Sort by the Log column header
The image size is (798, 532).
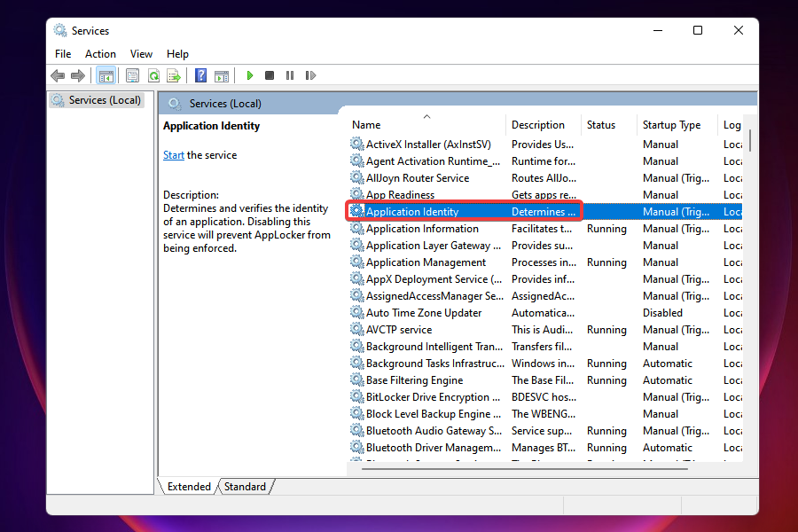click(x=731, y=125)
